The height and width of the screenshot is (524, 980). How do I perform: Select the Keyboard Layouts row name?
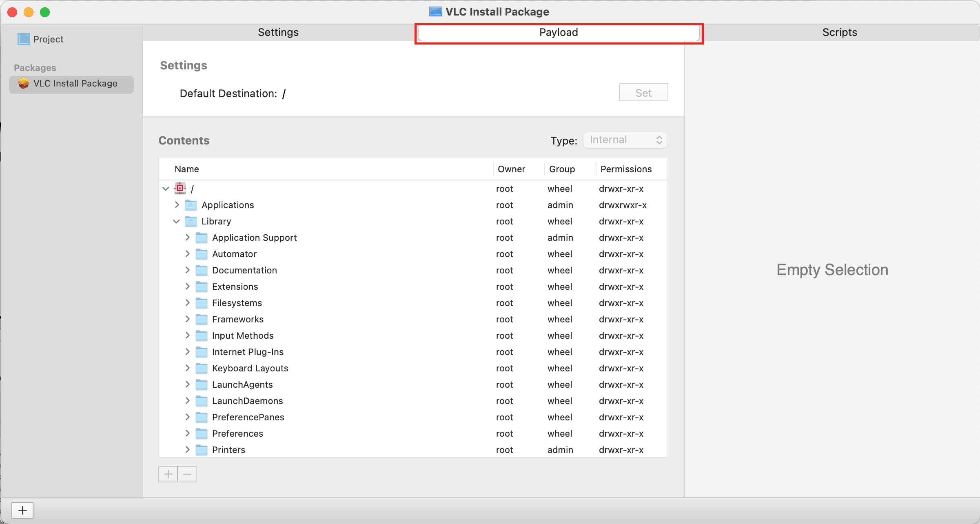coord(250,368)
